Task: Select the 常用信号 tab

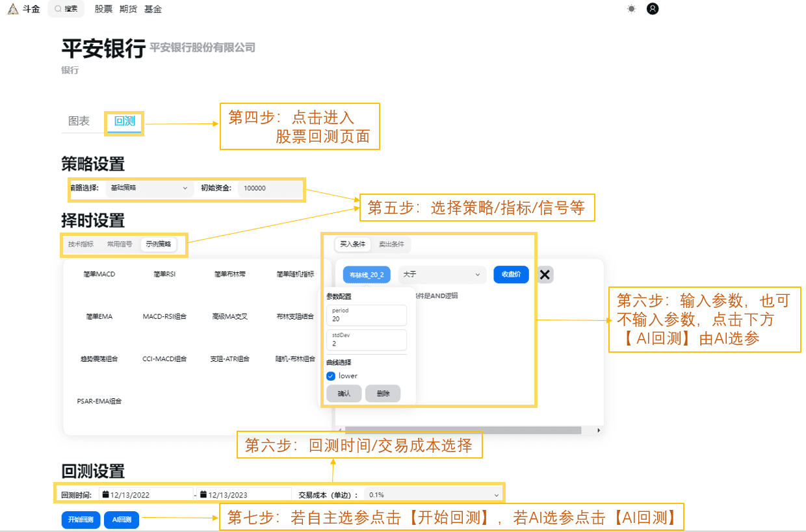Action: coord(120,244)
